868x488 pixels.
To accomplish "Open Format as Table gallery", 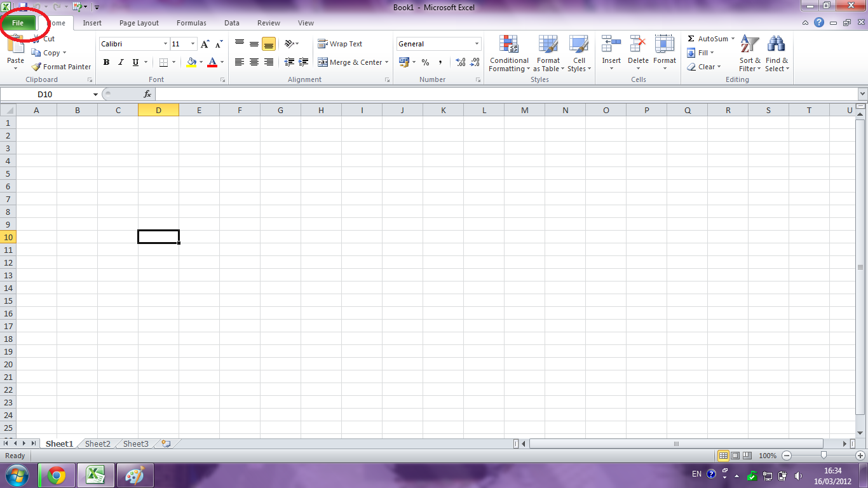I will point(548,53).
